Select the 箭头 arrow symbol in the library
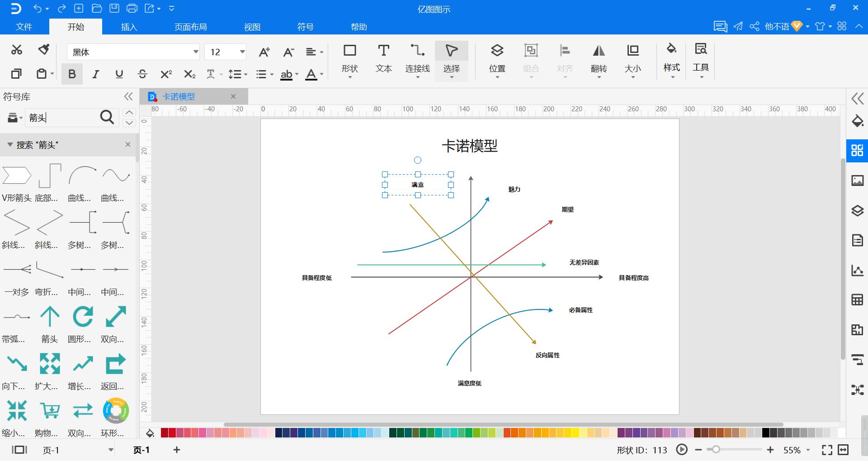The width and height of the screenshot is (868, 461). (49, 317)
